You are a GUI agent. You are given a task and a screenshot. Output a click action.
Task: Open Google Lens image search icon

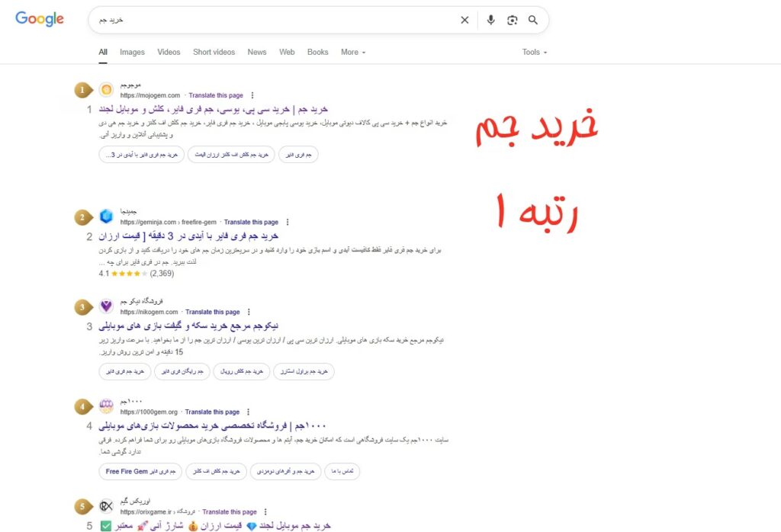pos(512,20)
